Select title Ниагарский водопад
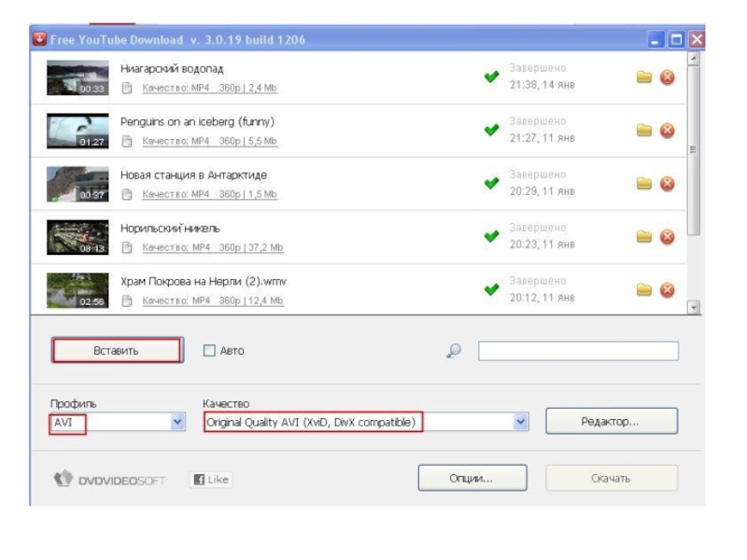This screenshot has height=560, width=747. pyautogui.click(x=172, y=68)
